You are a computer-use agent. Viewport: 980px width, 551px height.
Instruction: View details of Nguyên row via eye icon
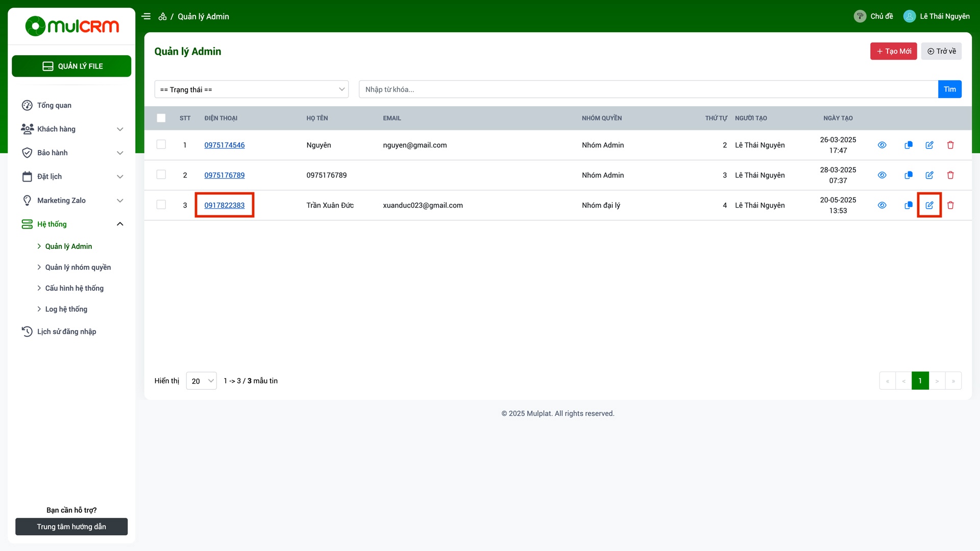[x=881, y=145]
